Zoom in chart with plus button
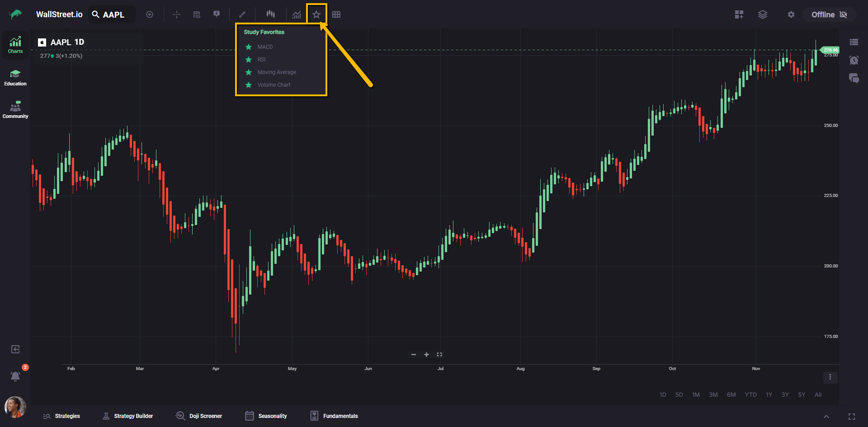868x427 pixels. point(426,355)
